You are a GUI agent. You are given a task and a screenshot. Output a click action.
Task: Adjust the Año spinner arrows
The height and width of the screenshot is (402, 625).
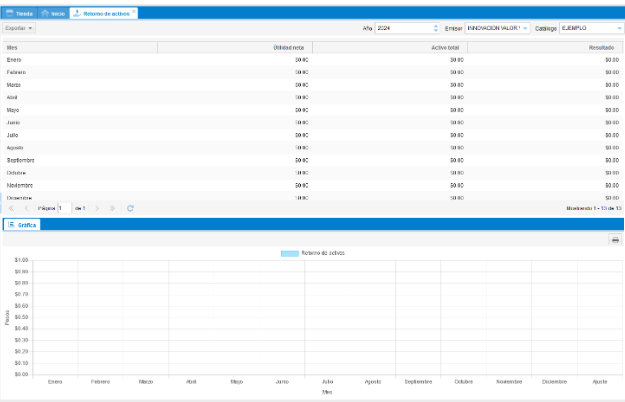[x=436, y=28]
